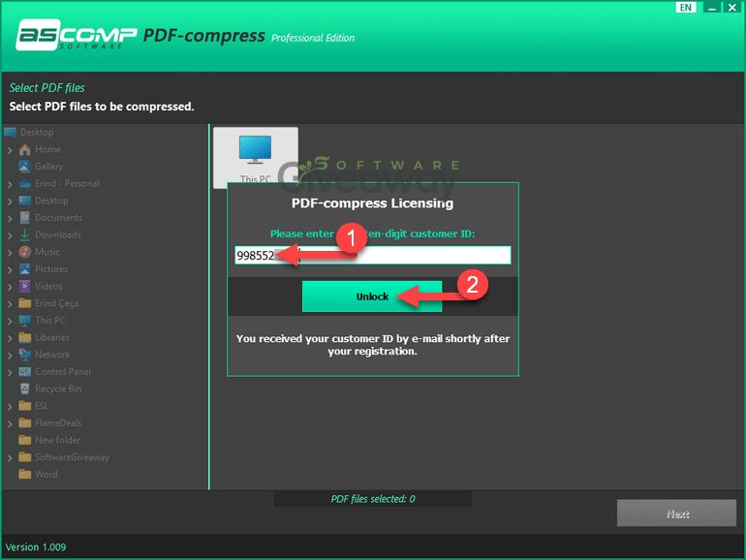Screen dimensions: 746x560
Task: Select the Control Panel label
Action: coord(63,372)
